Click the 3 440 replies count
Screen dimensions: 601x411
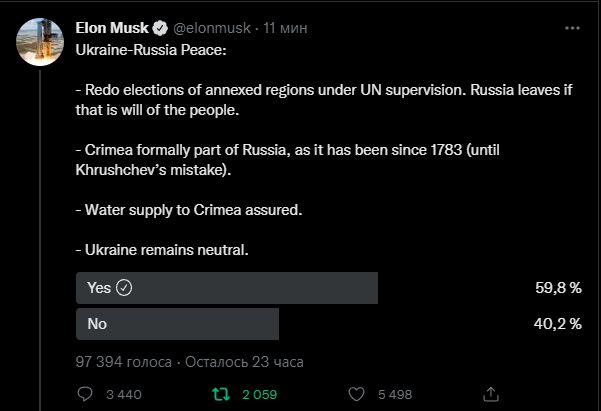pyautogui.click(x=124, y=395)
